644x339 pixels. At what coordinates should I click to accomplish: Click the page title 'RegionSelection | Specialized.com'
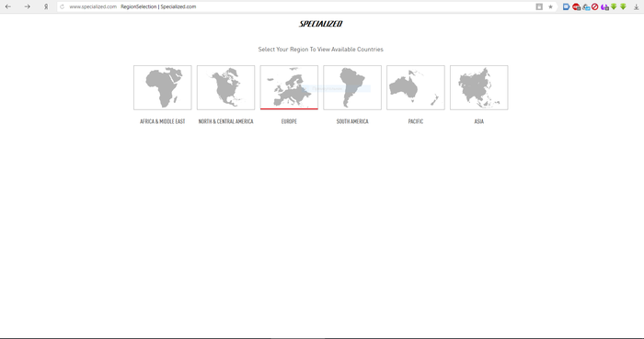pos(158,6)
